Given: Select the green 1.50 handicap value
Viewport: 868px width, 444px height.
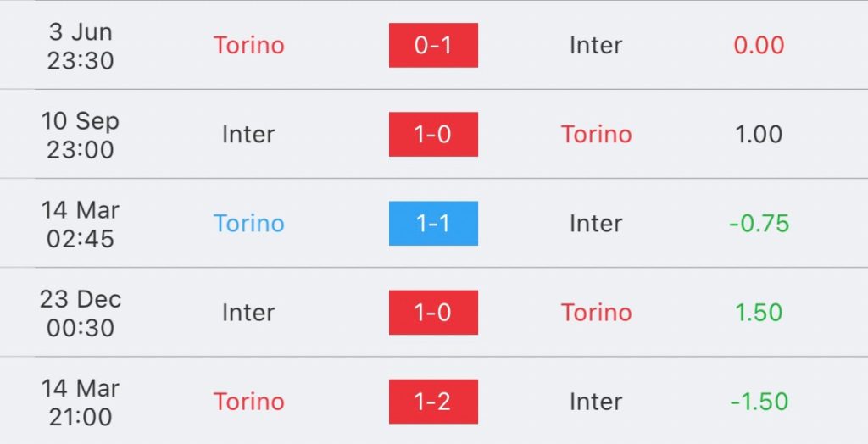Looking at the screenshot, I should coord(759,313).
